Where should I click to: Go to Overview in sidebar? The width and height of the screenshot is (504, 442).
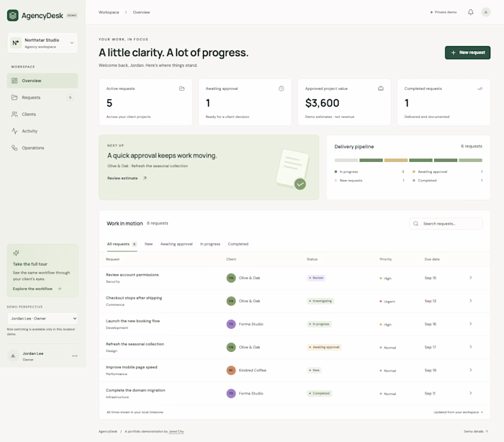tap(42, 81)
